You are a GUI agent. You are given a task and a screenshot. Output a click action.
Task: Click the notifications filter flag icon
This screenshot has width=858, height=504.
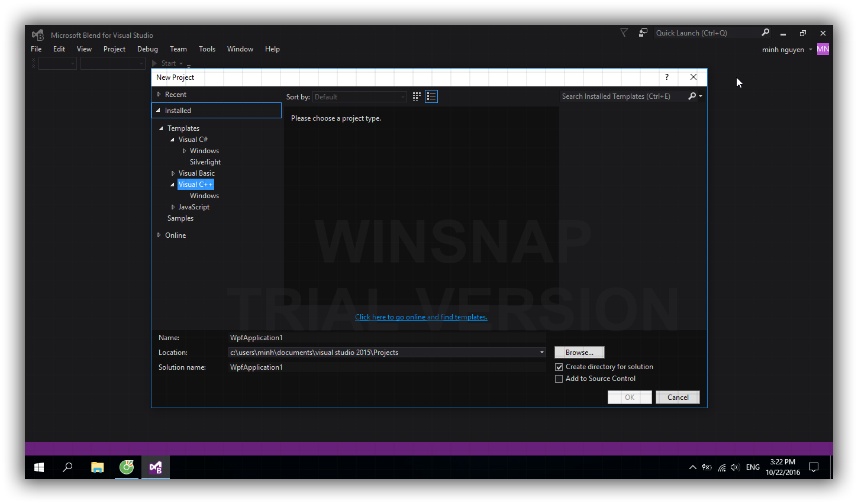tap(624, 33)
